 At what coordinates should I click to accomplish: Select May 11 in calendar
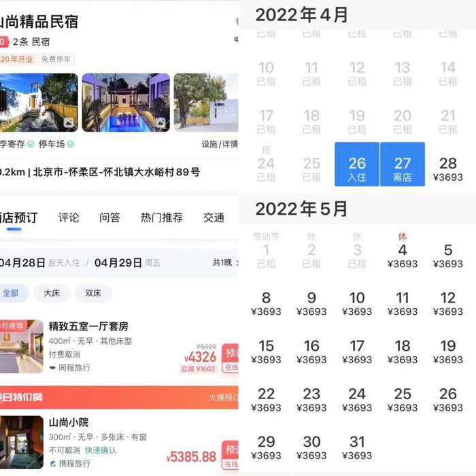[x=403, y=303]
